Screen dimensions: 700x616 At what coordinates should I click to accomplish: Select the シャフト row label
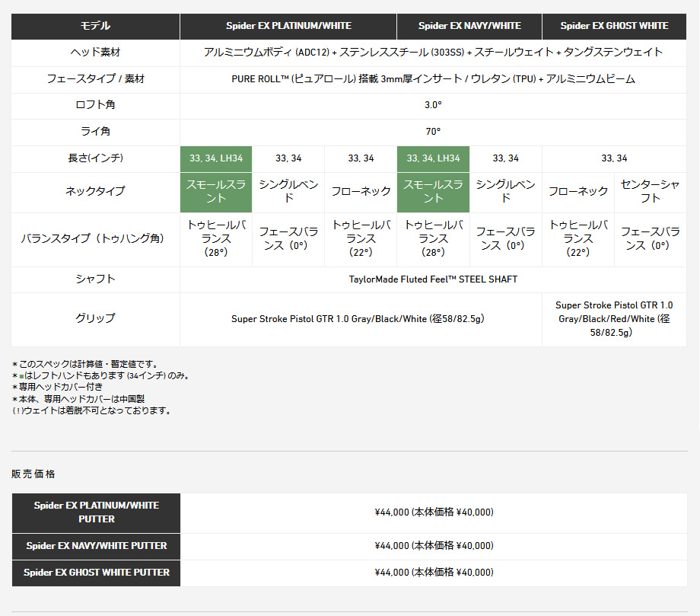pos(96,279)
